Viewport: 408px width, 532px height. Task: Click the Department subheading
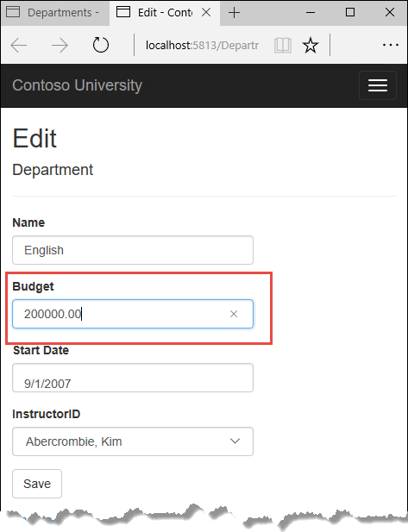53,170
